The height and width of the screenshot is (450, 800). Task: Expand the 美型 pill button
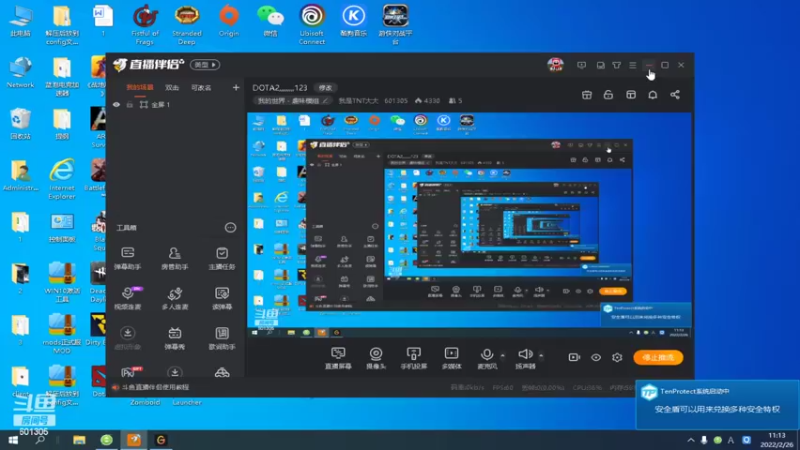click(205, 65)
